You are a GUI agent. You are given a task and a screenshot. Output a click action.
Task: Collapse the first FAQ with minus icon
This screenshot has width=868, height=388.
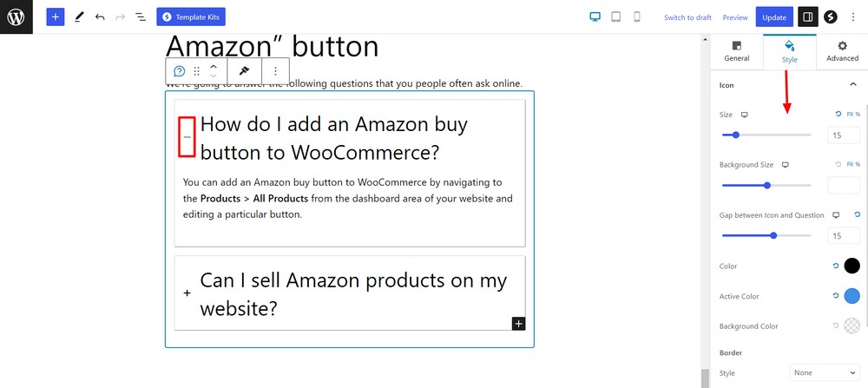click(x=187, y=137)
